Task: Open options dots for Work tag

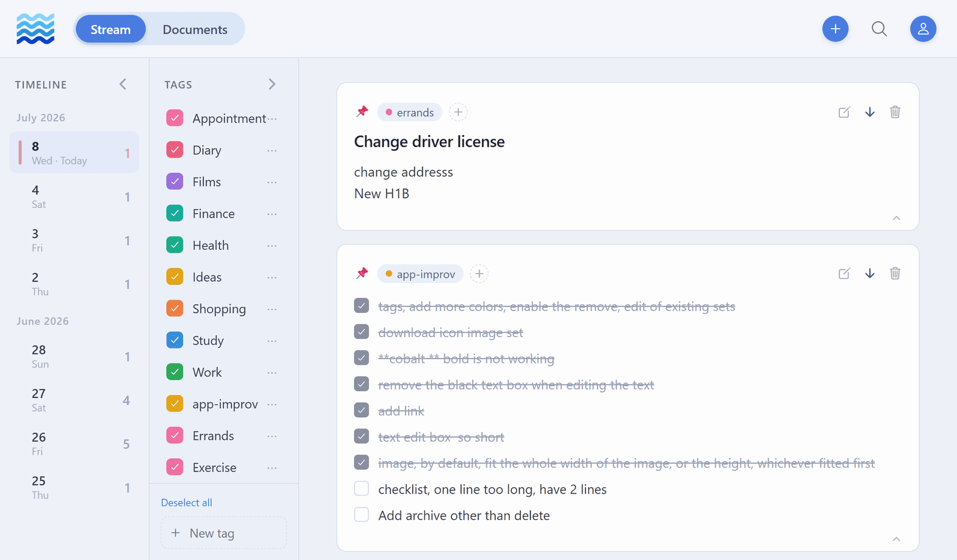Action: (272, 372)
